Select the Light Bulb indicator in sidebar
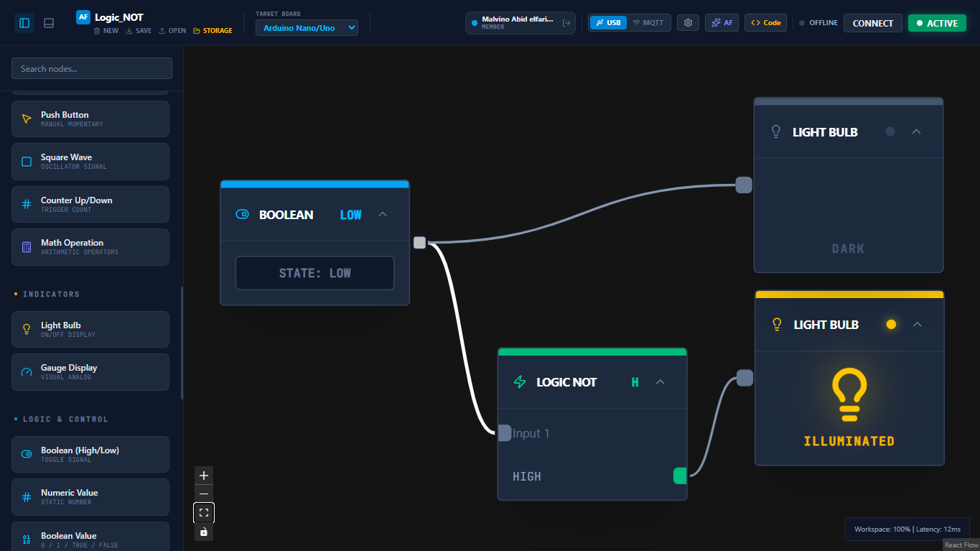The image size is (980, 551). [90, 329]
